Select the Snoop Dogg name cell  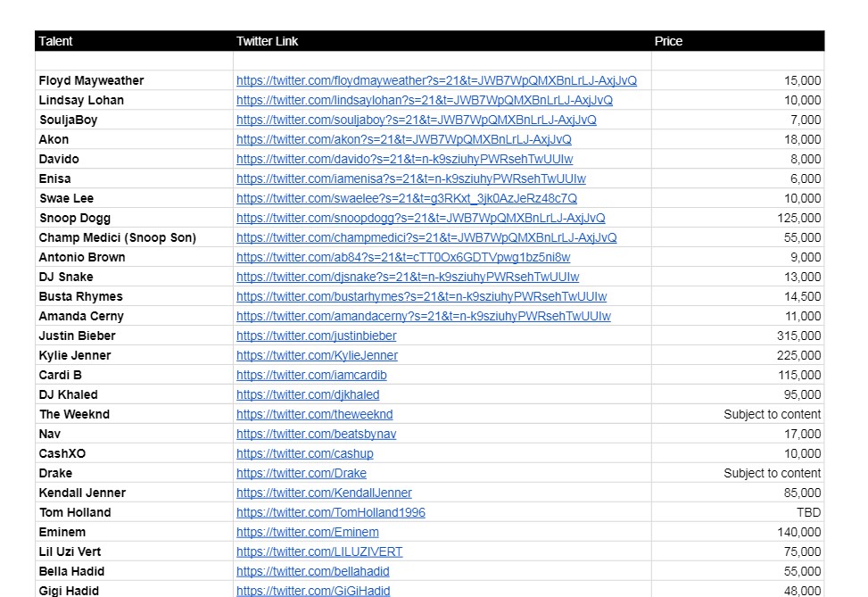[135, 219]
